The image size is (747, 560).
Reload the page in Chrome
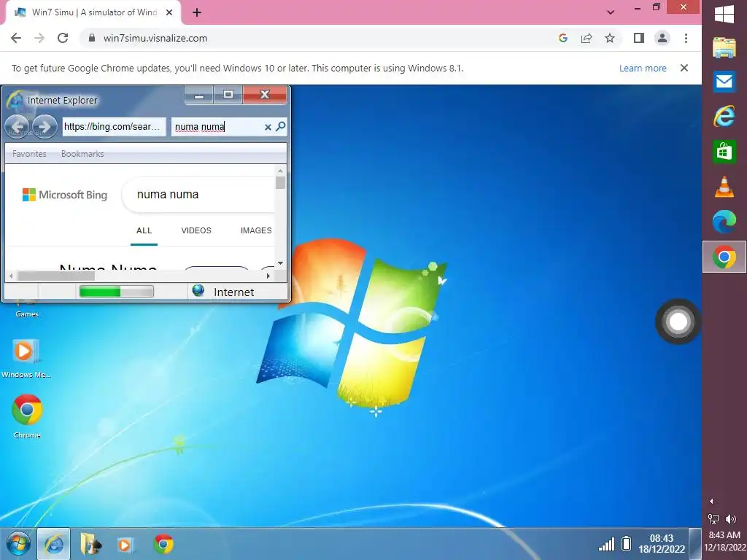pyautogui.click(x=63, y=38)
